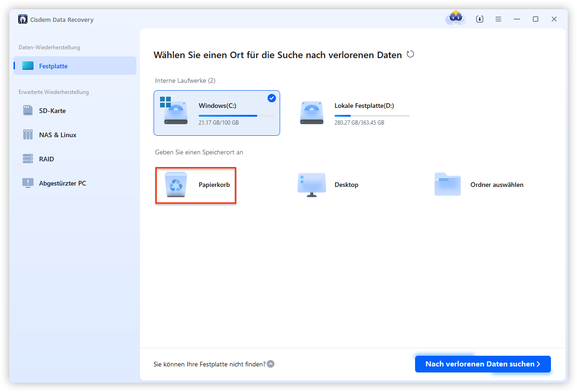
Task: Click the SD-Karte card icon
Action: click(x=28, y=111)
